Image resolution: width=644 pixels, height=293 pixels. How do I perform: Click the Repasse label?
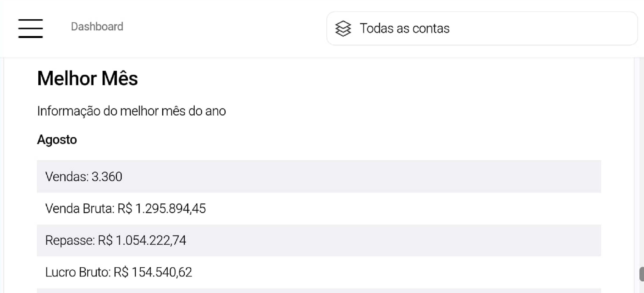70,240
